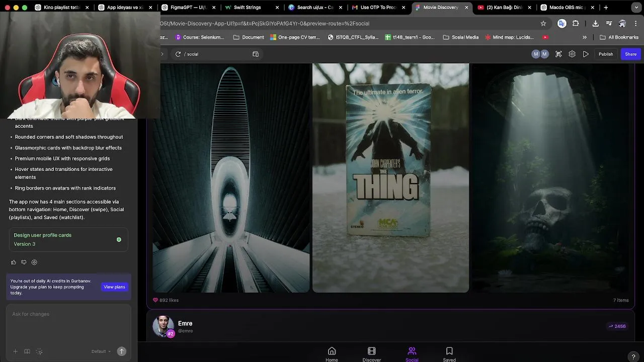Click the Google Translate icon in address bar

coord(562,23)
